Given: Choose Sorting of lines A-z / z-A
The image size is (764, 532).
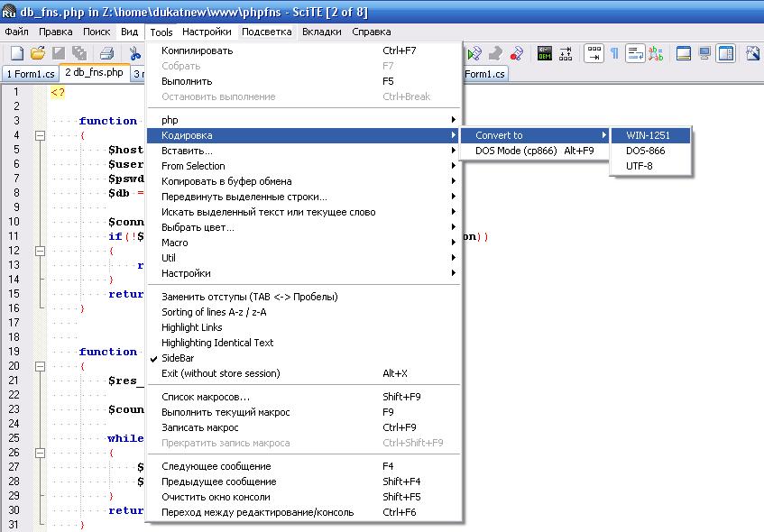Looking at the screenshot, I should point(305,312).
